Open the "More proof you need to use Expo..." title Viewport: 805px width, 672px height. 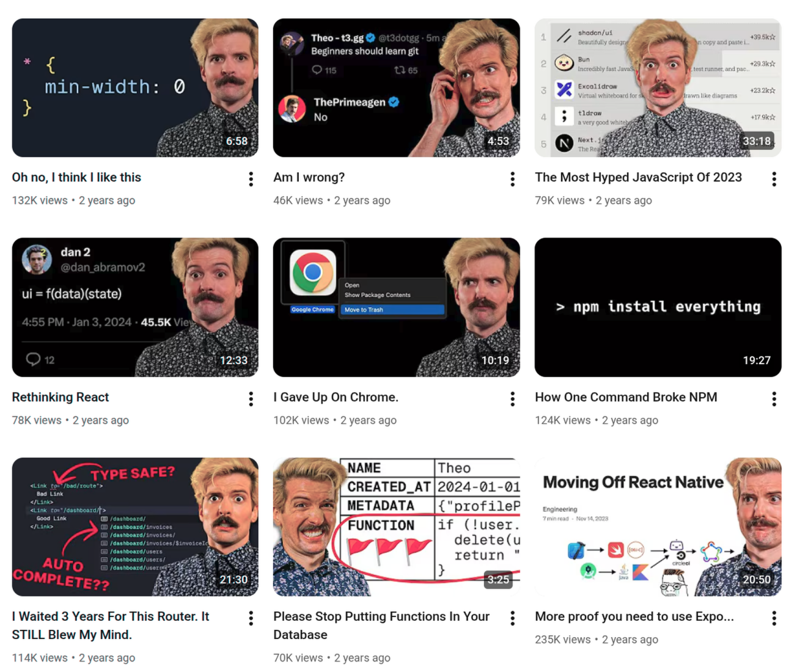[634, 616]
